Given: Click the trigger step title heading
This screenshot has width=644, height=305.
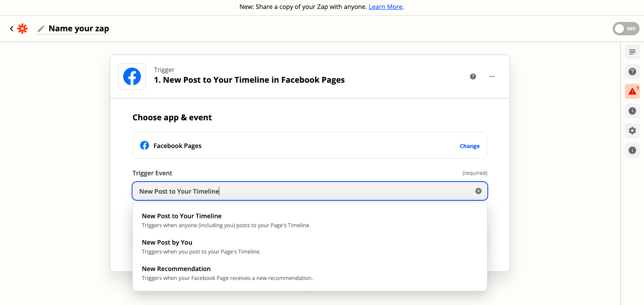Looking at the screenshot, I should [x=249, y=80].
